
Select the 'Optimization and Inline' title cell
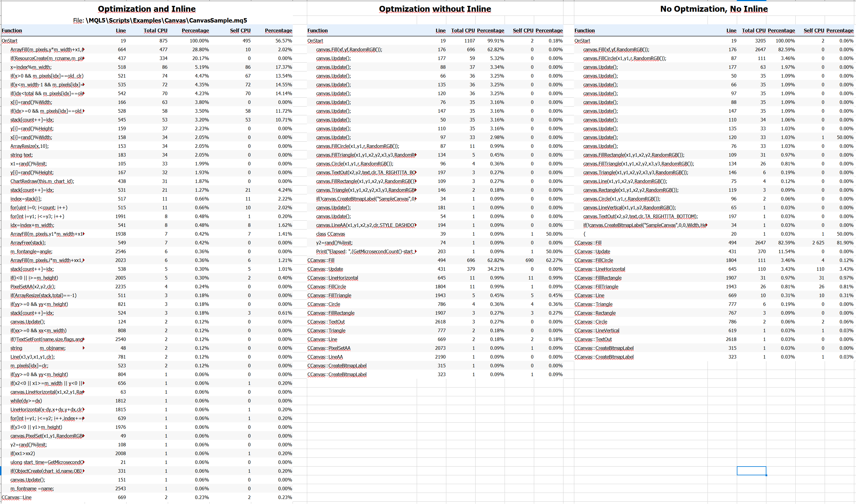pos(147,9)
